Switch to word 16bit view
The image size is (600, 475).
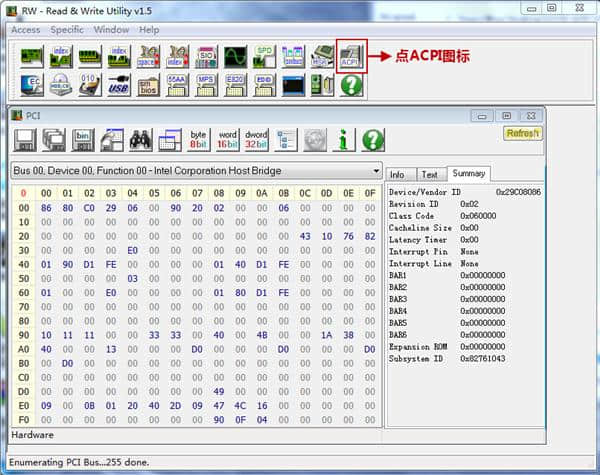tap(228, 140)
